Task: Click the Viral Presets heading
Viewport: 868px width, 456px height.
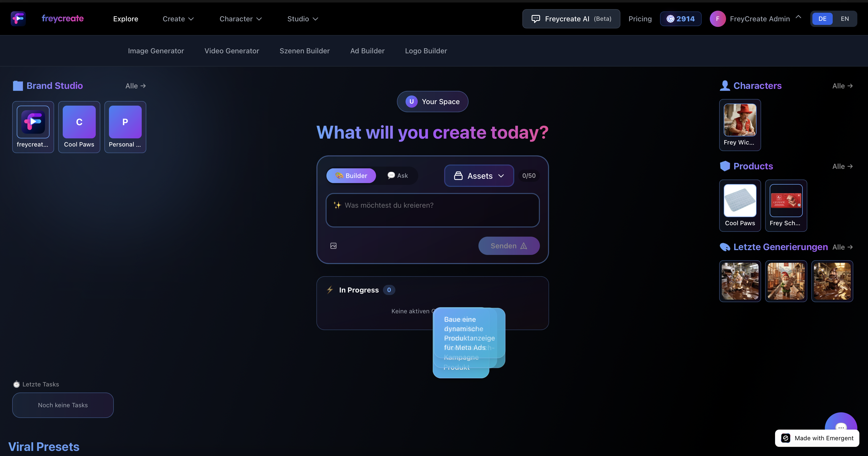Action: (x=44, y=447)
